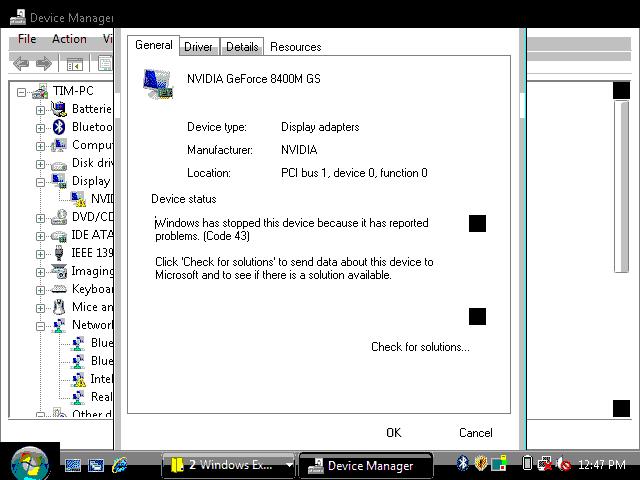Select 'Batterie' tree row text
Image resolution: width=640 pixels, height=480 pixels.
pos(91,109)
